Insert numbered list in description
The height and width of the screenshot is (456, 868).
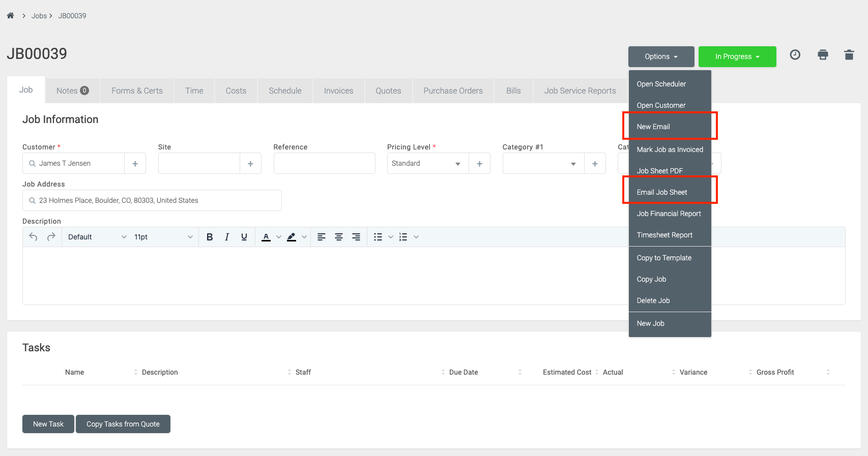point(403,237)
